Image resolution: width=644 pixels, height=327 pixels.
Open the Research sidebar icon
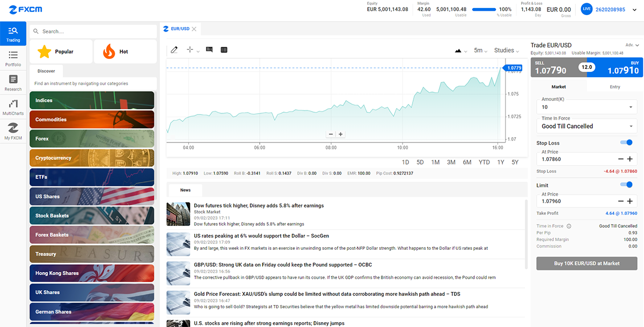point(13,83)
